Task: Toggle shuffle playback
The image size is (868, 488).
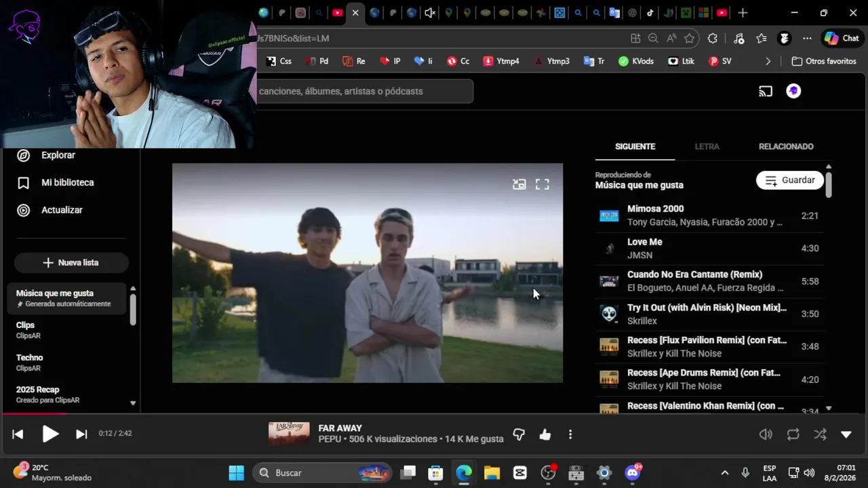Action: tap(820, 434)
